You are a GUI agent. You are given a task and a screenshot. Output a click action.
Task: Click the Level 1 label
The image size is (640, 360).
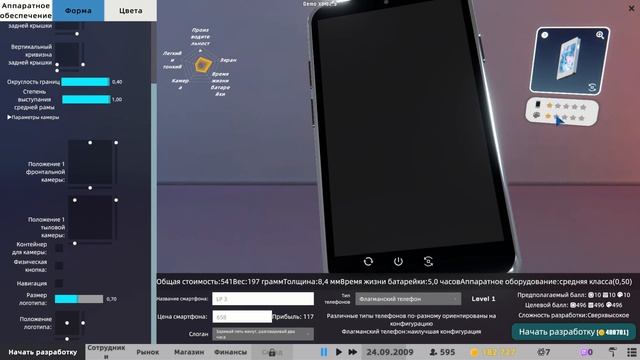pos(483,299)
